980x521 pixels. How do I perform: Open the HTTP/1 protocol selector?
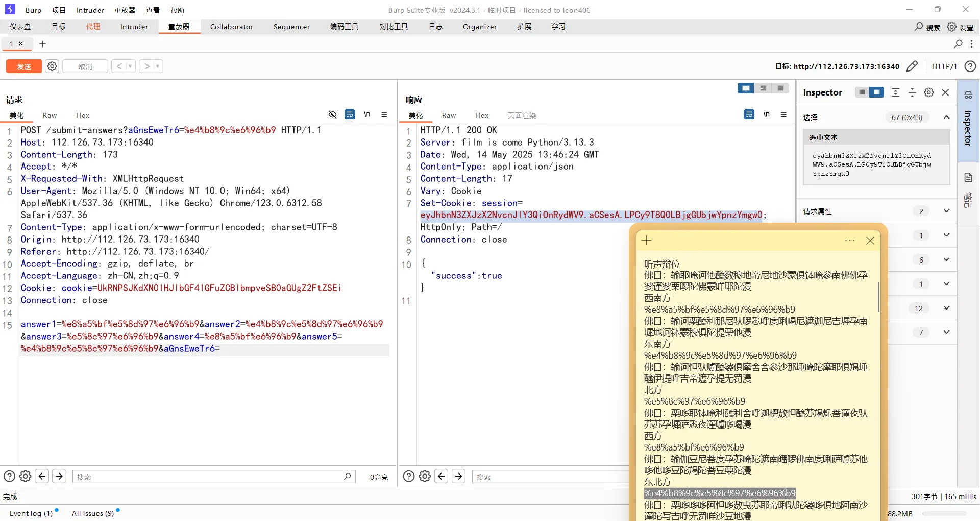pos(944,66)
